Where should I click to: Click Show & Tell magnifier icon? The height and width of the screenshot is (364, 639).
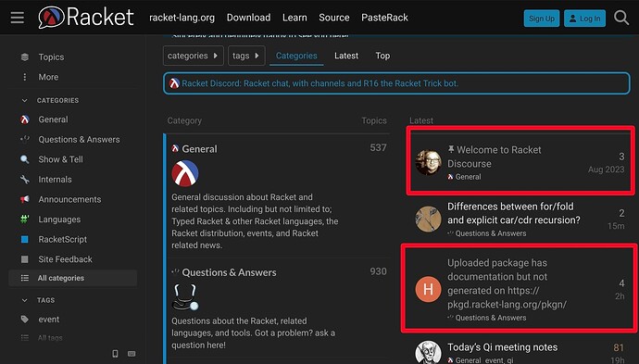25,159
